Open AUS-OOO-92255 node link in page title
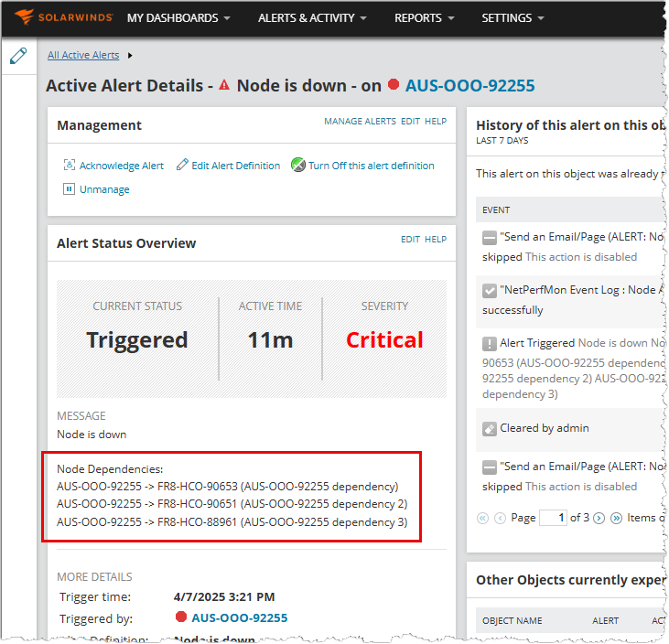This screenshot has height=644, width=669. click(x=469, y=86)
